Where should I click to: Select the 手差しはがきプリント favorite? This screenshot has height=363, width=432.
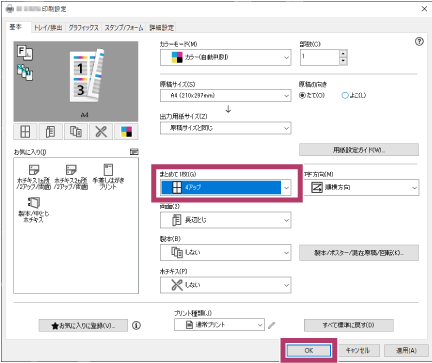(108, 177)
